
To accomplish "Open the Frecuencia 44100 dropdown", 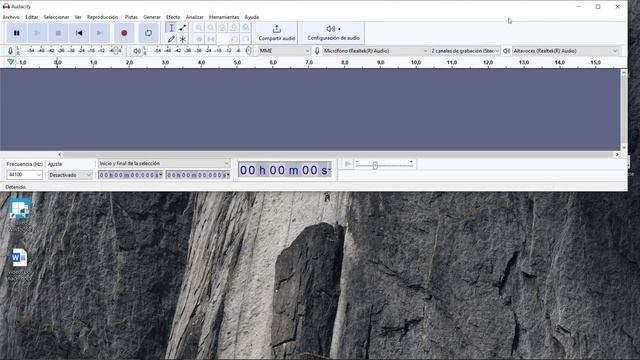I will tap(24, 175).
